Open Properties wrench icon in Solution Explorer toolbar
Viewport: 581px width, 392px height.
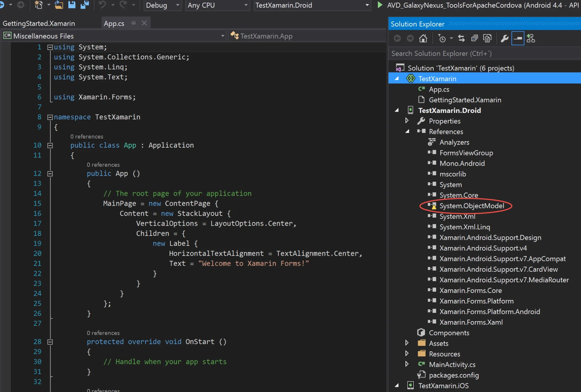pos(504,39)
